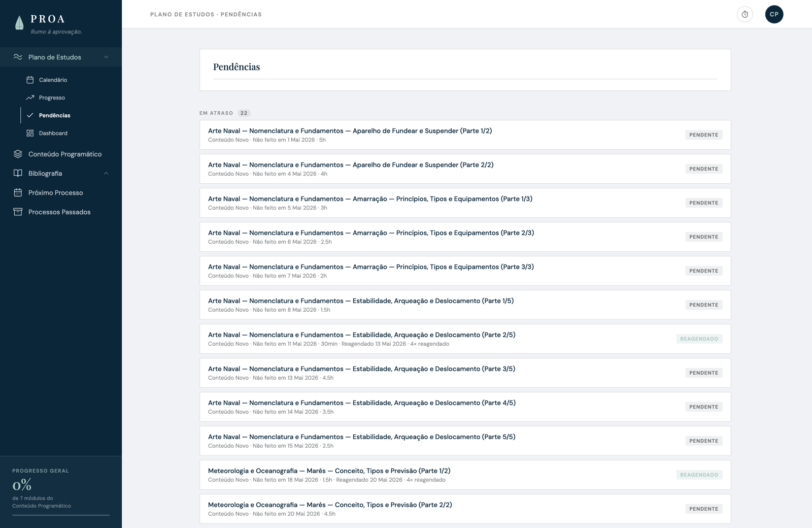Viewport: 812px width, 528px height.
Task: Click 'Rumo à aprovação.' tagline
Action: point(56,32)
